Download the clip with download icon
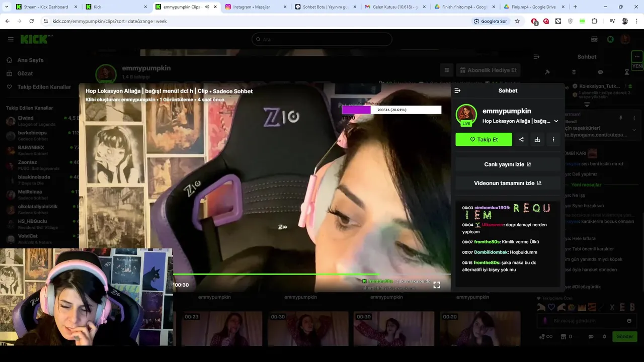 537,140
